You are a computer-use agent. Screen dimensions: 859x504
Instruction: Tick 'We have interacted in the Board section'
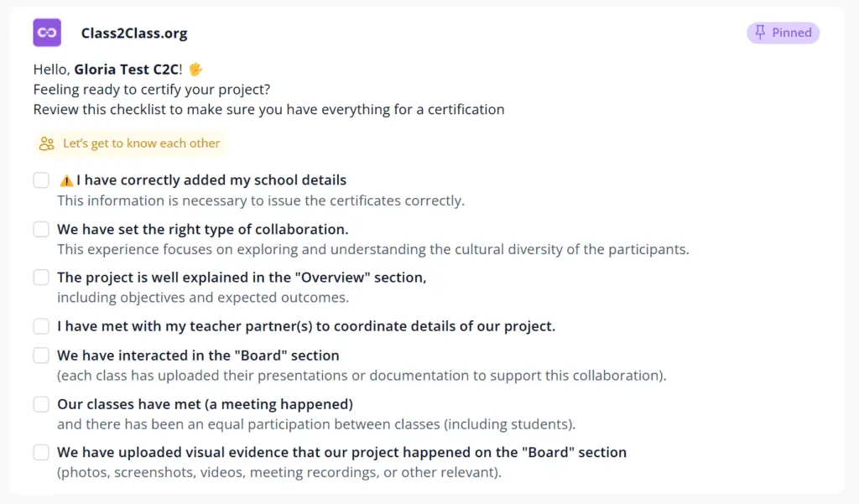click(41, 355)
